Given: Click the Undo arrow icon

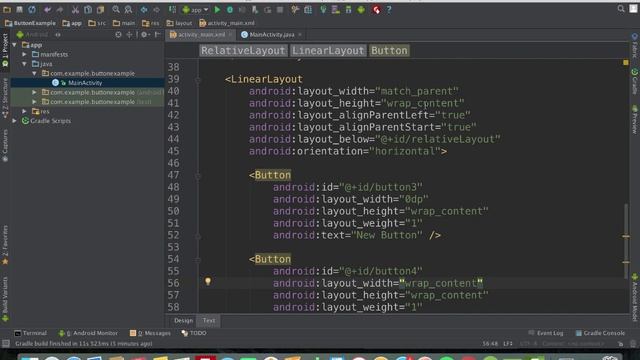Looking at the screenshot, I should tap(48, 9).
